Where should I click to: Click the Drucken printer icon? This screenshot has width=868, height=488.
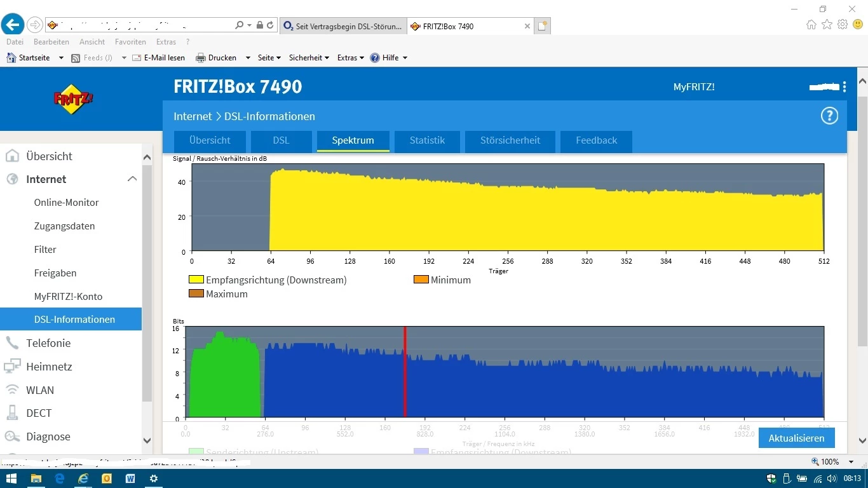(200, 58)
